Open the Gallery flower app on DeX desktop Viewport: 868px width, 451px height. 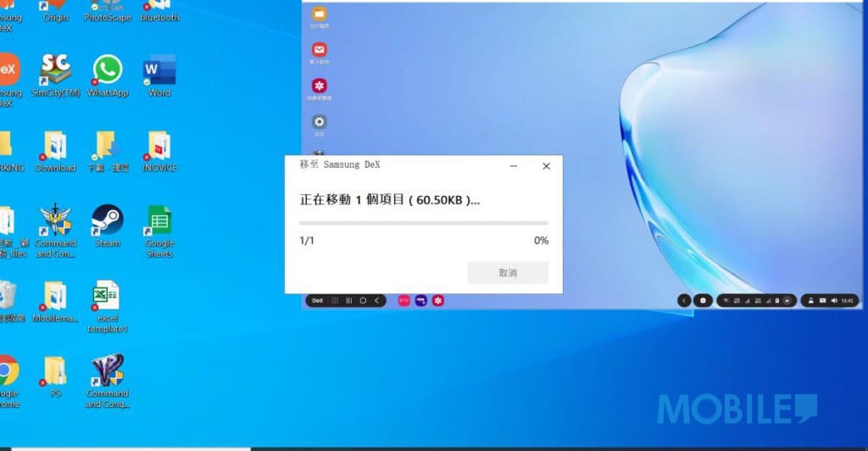click(320, 88)
